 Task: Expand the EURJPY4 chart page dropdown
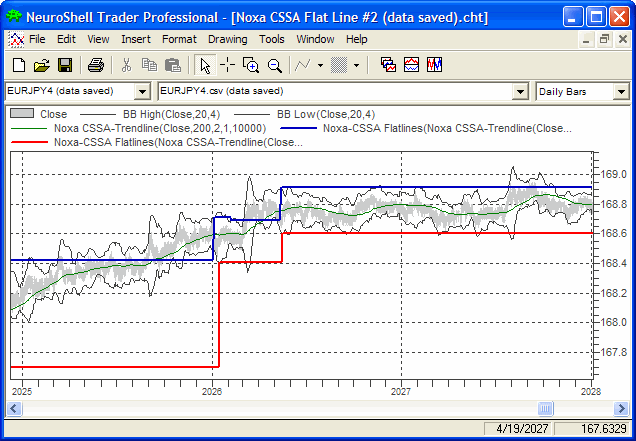coord(142,91)
